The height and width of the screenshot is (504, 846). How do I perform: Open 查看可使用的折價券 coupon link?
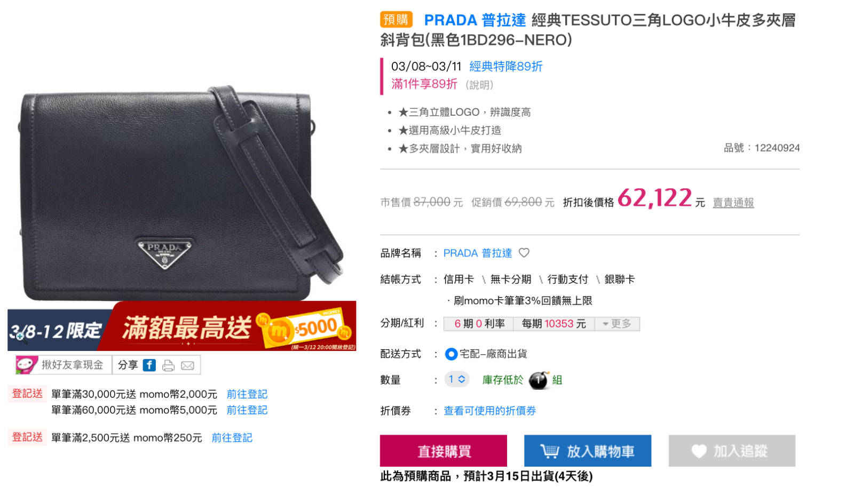pos(489,411)
